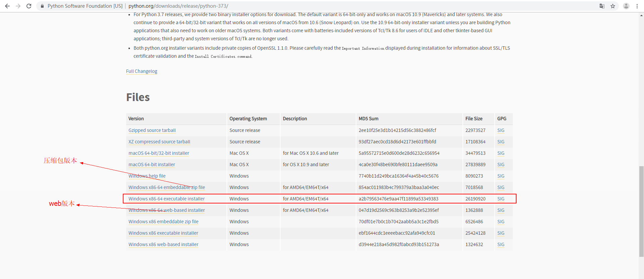Viewport: 644px width, 279px height.
Task: Click the browser back arrow
Action: [7, 6]
